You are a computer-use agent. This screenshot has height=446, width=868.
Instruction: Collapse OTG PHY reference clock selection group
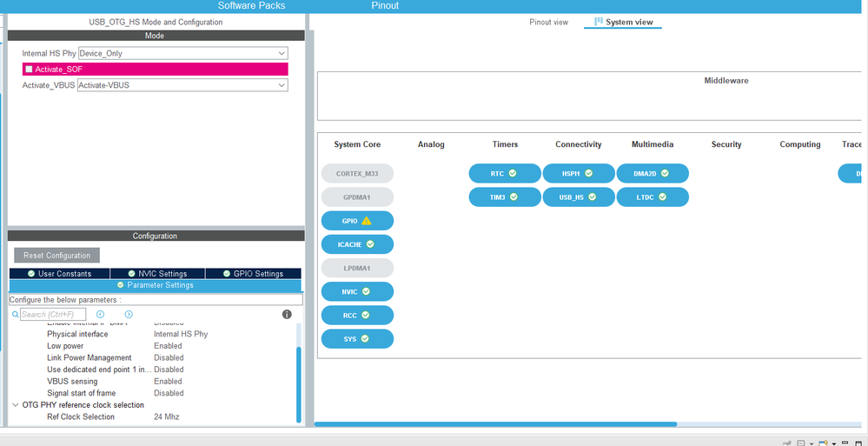click(15, 405)
